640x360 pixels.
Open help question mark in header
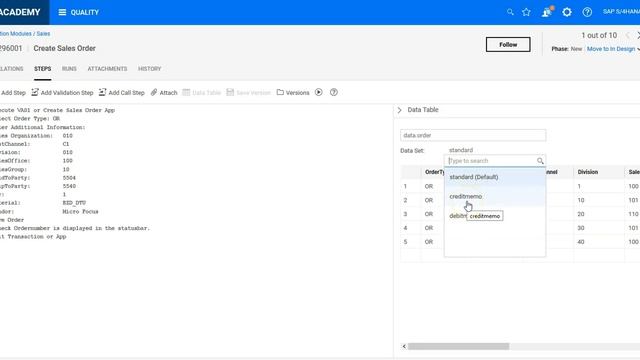587,12
